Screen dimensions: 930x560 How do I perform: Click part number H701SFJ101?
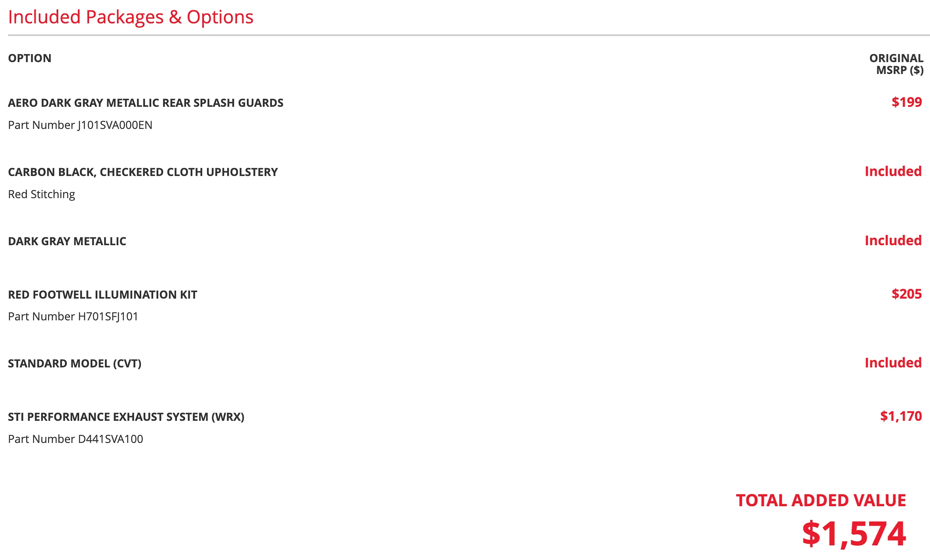73,316
